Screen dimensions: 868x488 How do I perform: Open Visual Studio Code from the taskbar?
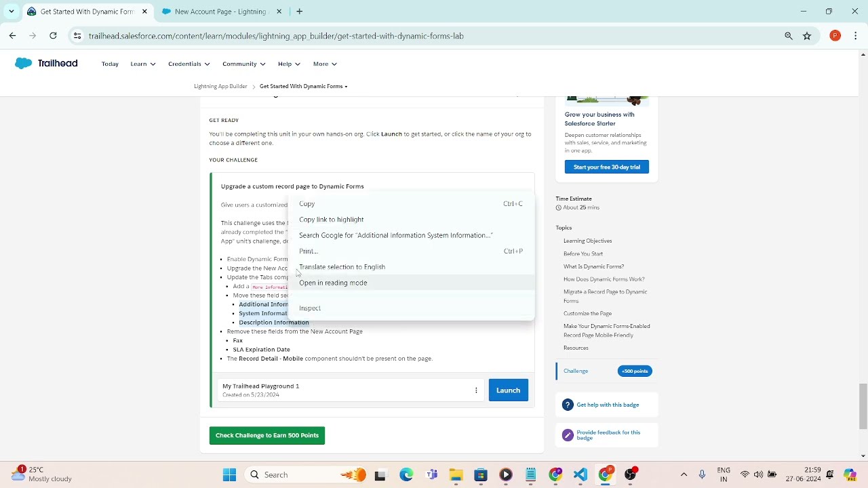click(580, 474)
